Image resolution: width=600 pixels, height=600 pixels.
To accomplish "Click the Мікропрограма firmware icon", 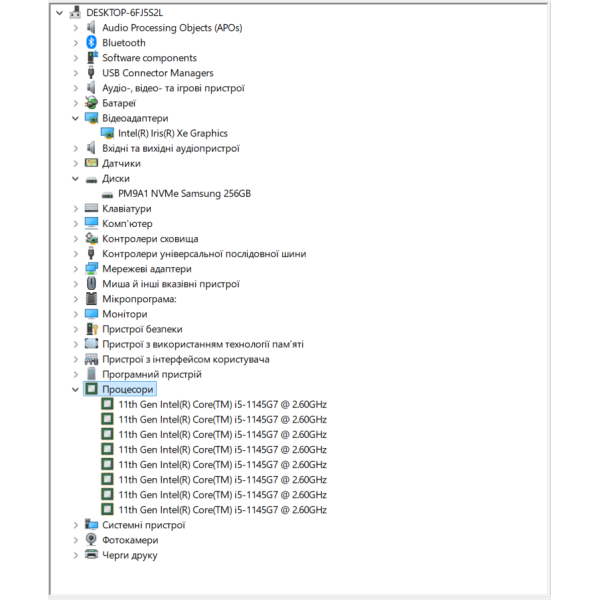I will pos(91,298).
